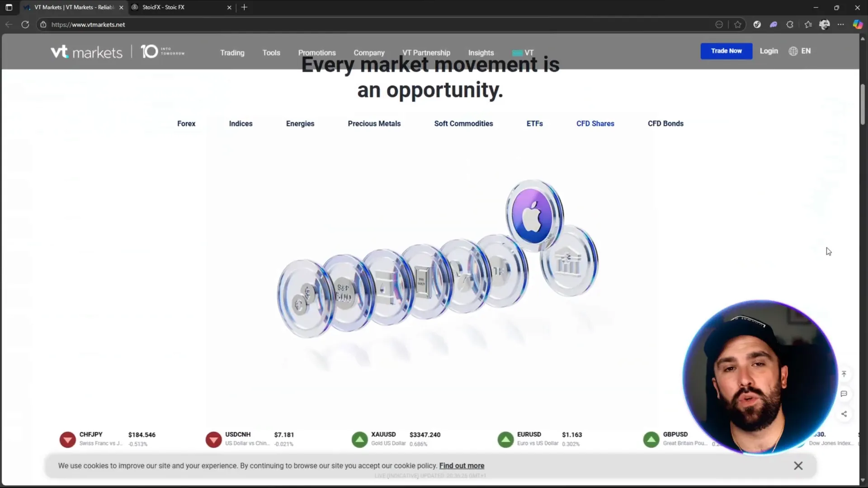Open the live chat bubble icon

844,394
